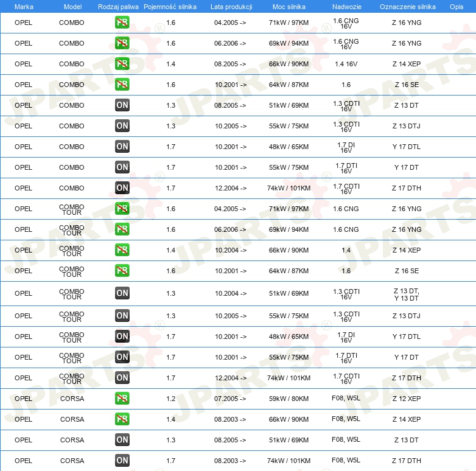Select the Lata produkcji column header
Image resolution: width=476 pixels, height=471 pixels.
tap(231, 7)
